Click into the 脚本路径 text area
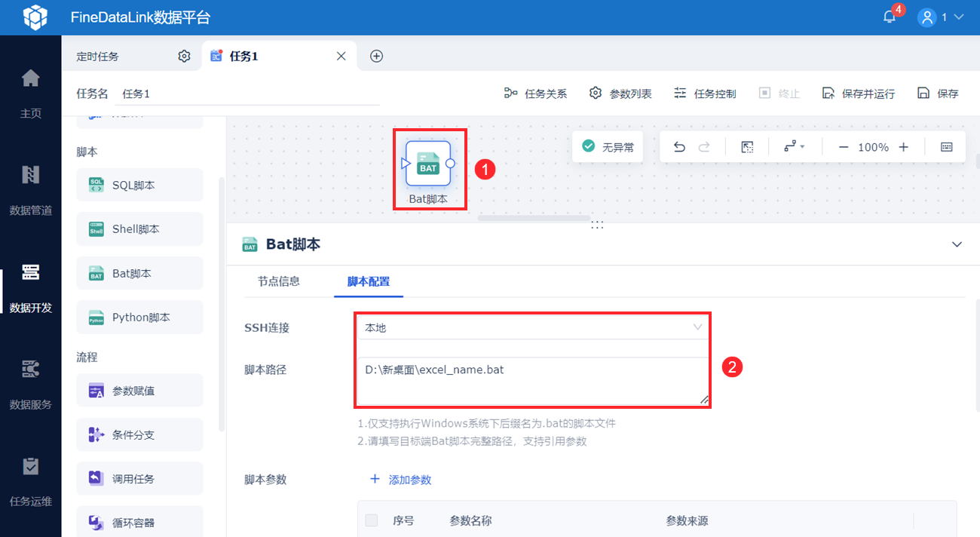The width and height of the screenshot is (980, 537). pos(533,382)
